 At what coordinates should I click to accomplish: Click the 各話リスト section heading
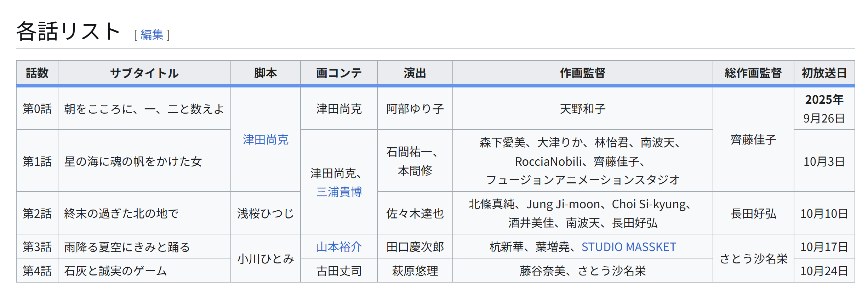point(69,31)
